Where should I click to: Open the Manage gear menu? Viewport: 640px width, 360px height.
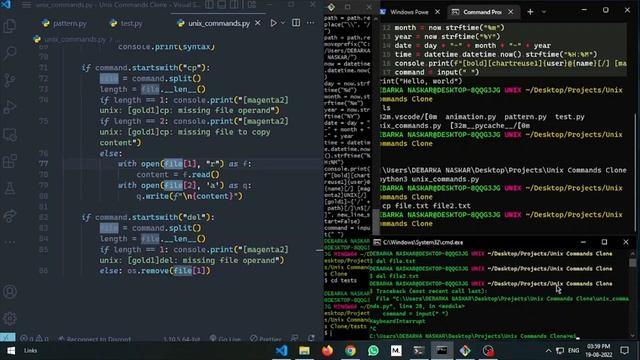10,318
